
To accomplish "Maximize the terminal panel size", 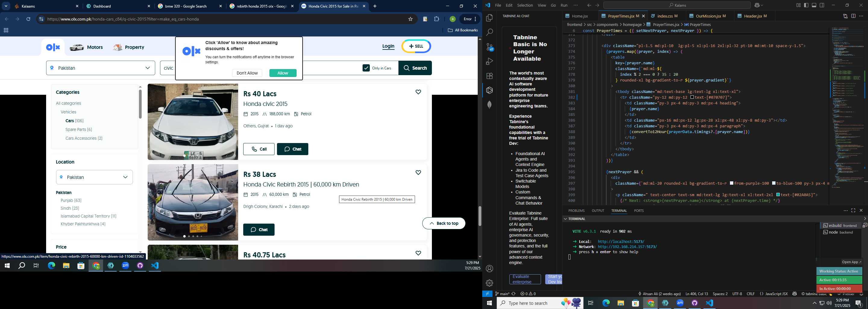I will pos(853,211).
